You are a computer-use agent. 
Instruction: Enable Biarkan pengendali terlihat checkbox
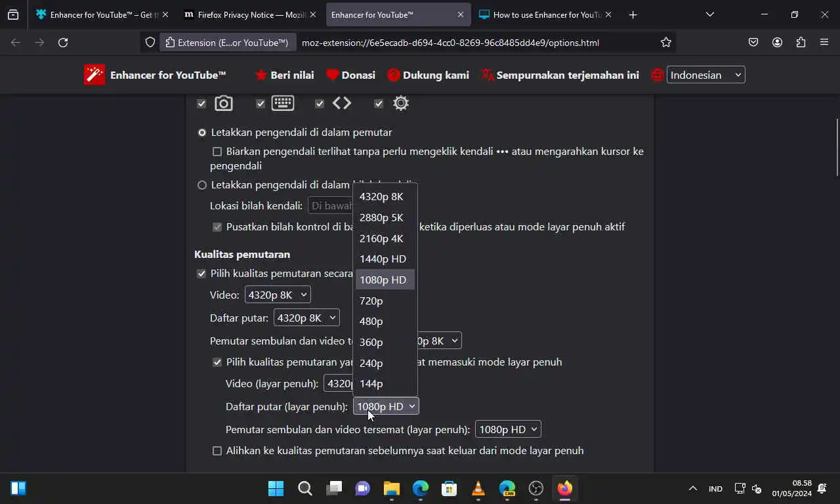217,152
